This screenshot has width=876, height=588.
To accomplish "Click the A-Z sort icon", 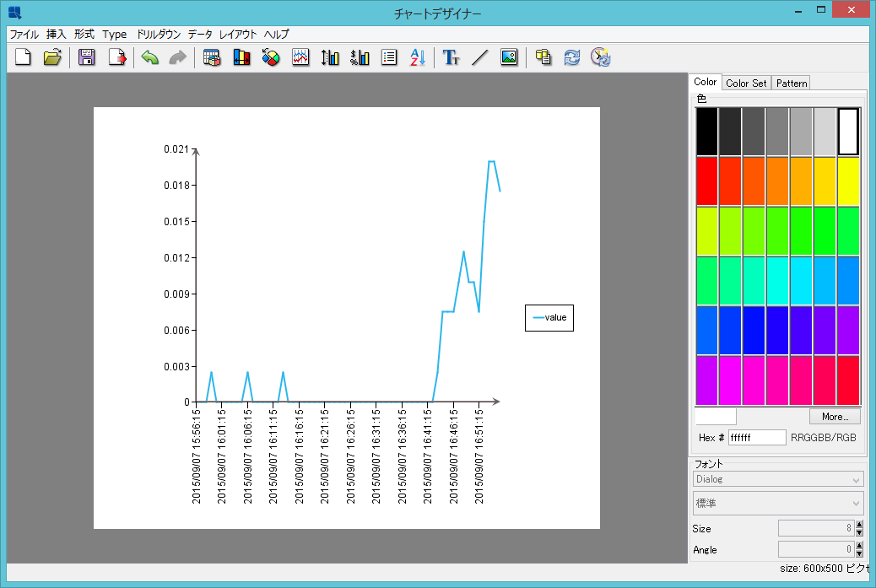I will (418, 57).
